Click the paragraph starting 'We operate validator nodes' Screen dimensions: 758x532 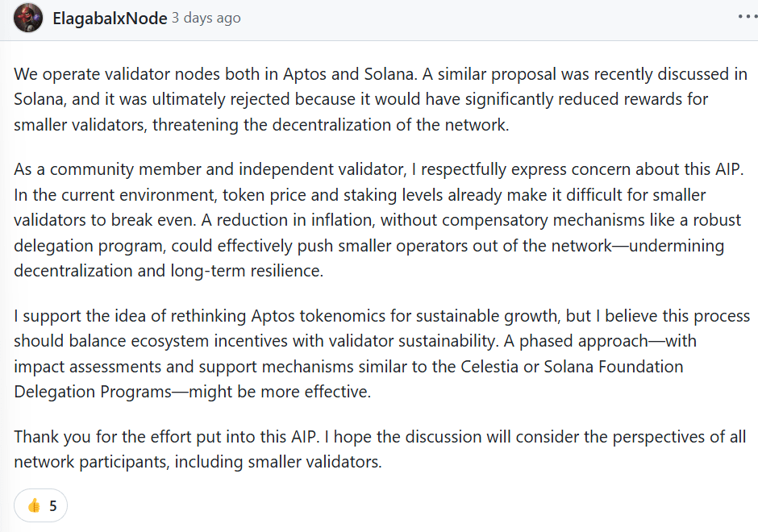pyautogui.click(x=381, y=99)
